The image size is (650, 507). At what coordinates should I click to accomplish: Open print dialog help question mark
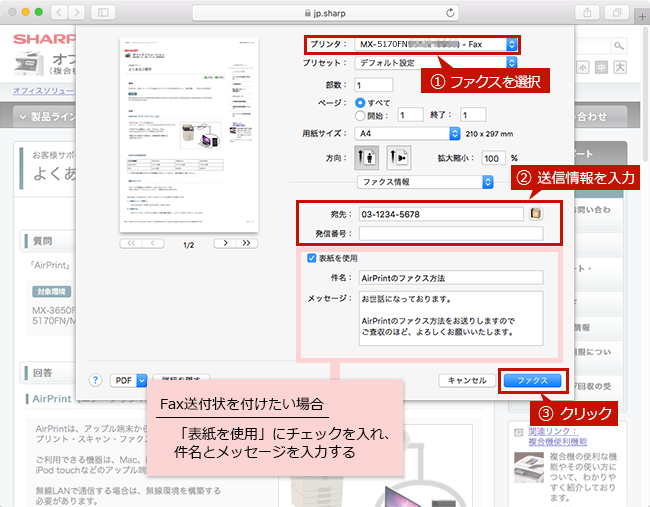click(x=95, y=380)
